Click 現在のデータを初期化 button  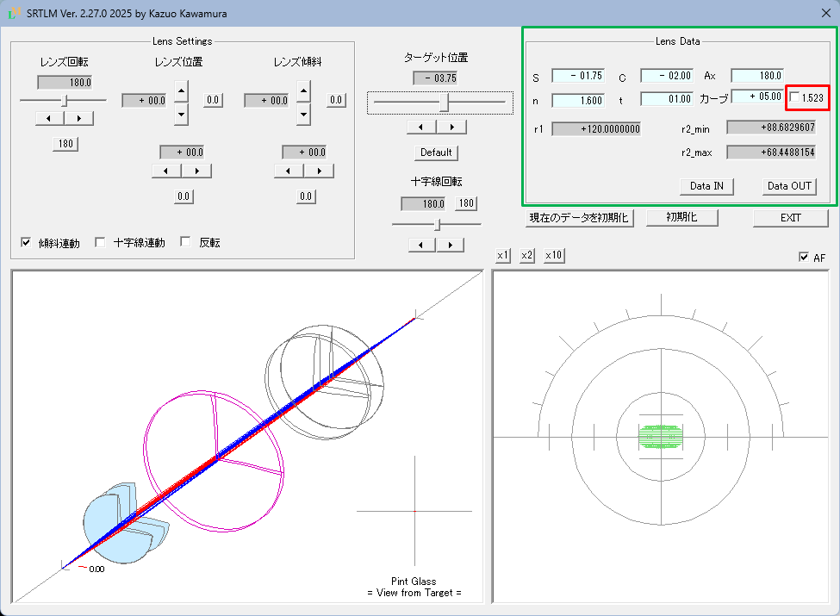[580, 218]
